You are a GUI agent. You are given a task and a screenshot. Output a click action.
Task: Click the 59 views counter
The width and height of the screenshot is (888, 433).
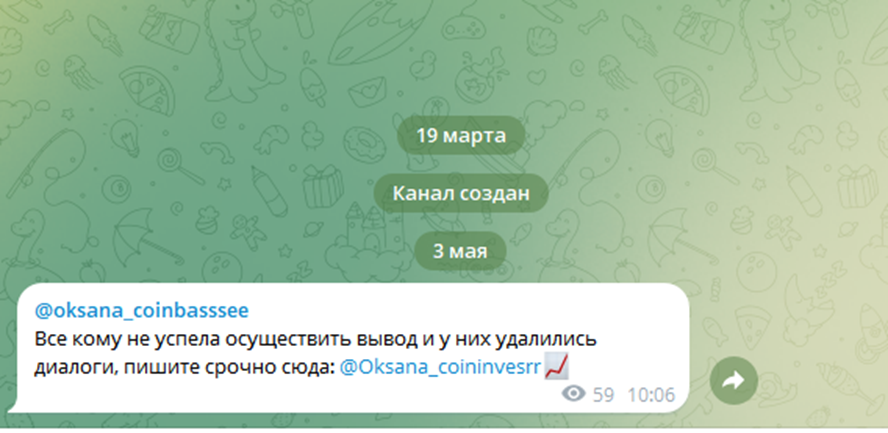[x=603, y=395]
